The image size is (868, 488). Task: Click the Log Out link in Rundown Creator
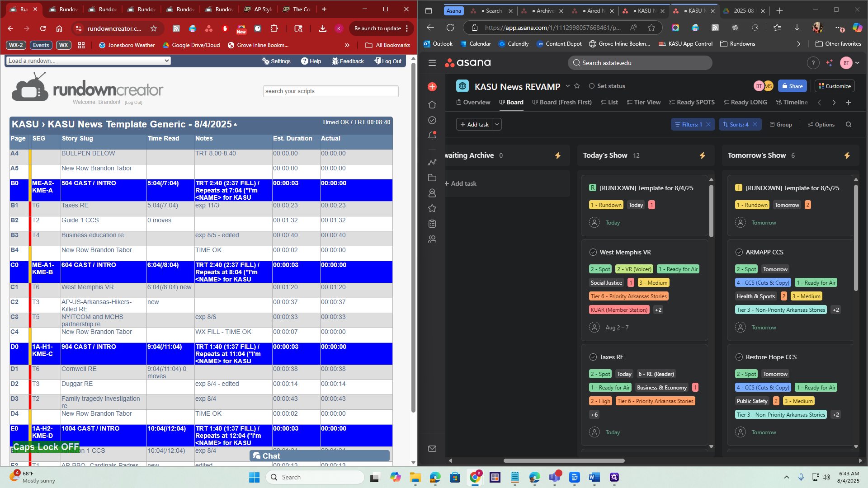point(388,61)
